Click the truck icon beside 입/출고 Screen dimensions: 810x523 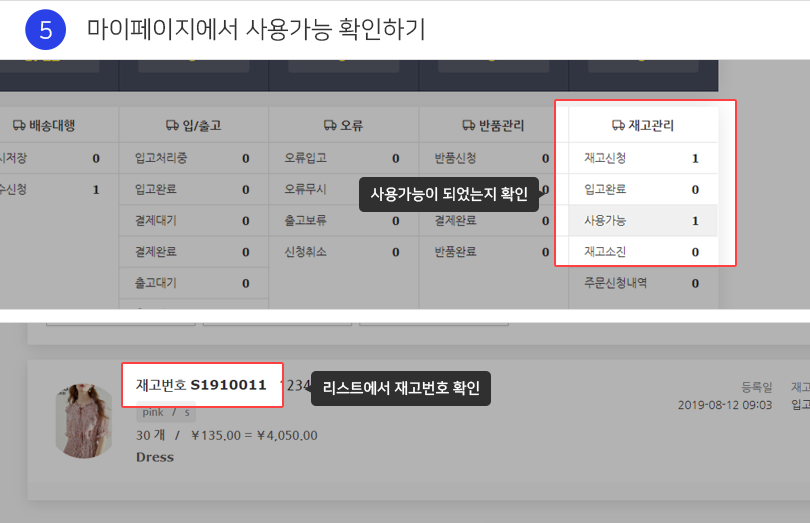[172, 126]
